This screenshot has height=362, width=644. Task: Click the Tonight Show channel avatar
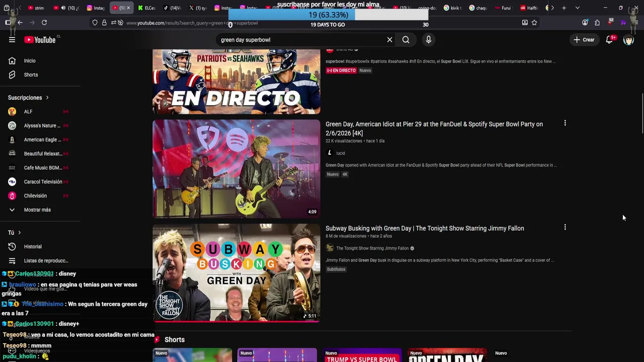(330, 248)
